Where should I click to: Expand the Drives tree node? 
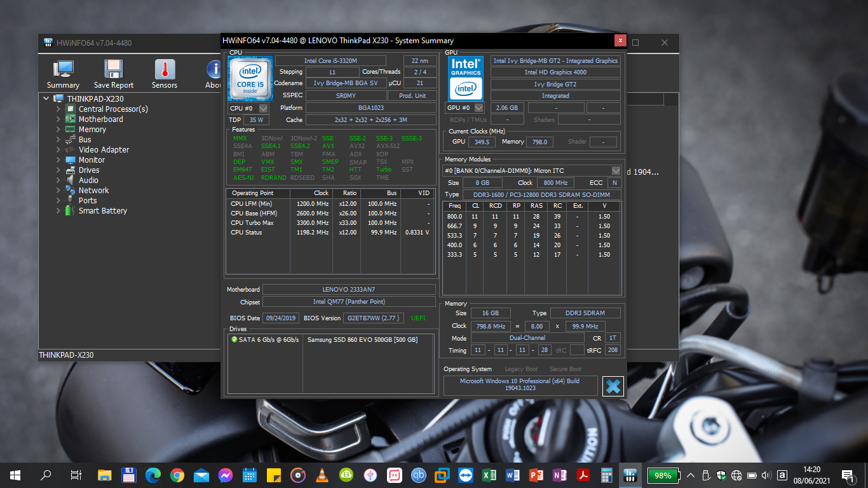click(58, 170)
